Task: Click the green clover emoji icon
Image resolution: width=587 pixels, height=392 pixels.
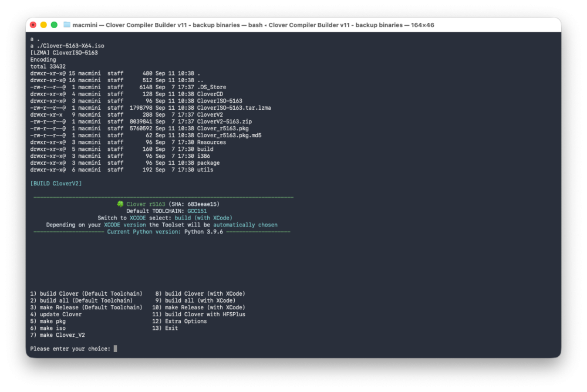Action: (120, 204)
